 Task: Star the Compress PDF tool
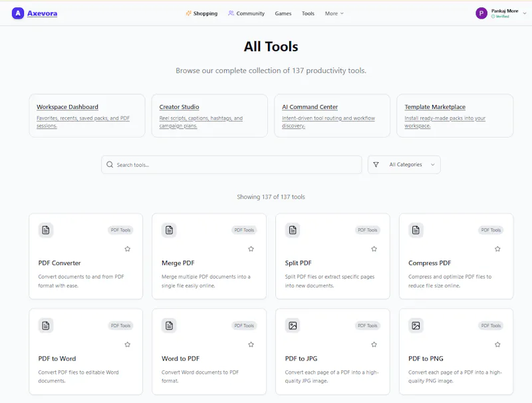tap(497, 249)
